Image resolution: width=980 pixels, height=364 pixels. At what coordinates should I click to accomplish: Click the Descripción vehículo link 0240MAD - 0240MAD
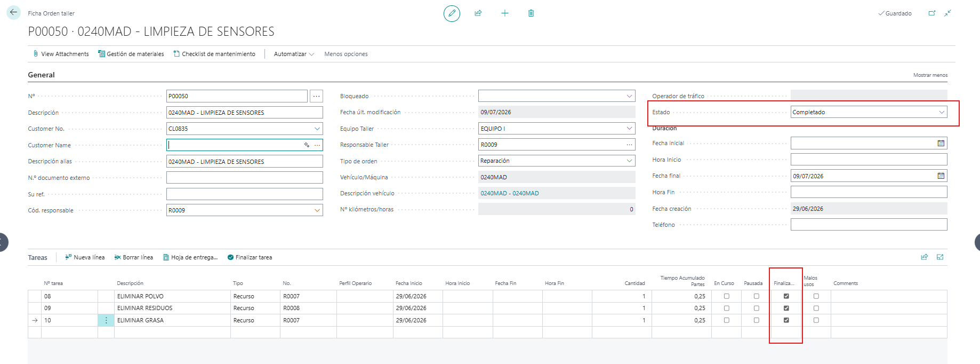click(x=510, y=193)
